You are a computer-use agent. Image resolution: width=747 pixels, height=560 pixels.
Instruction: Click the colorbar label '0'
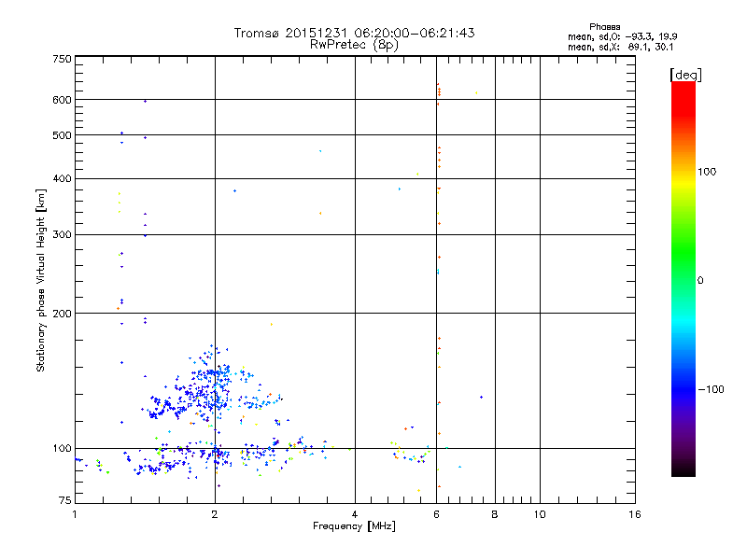[x=700, y=281]
